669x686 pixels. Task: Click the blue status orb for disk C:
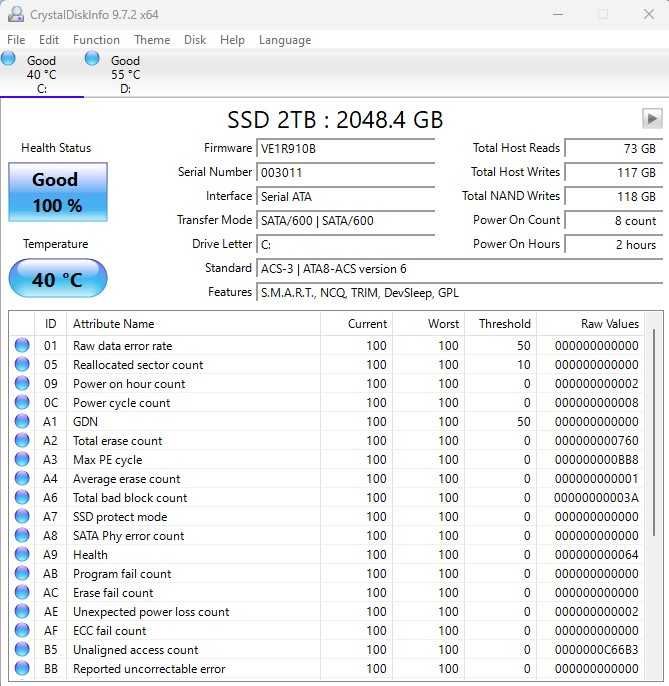point(8,58)
